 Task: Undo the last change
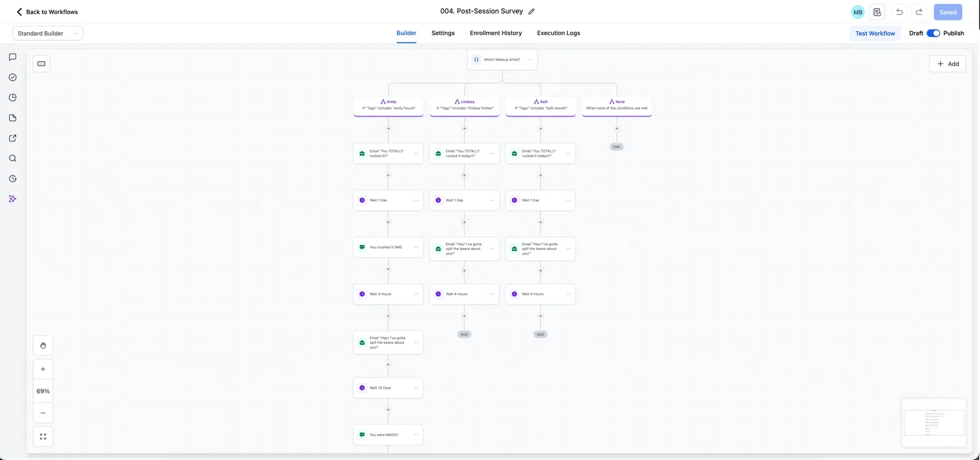point(899,12)
